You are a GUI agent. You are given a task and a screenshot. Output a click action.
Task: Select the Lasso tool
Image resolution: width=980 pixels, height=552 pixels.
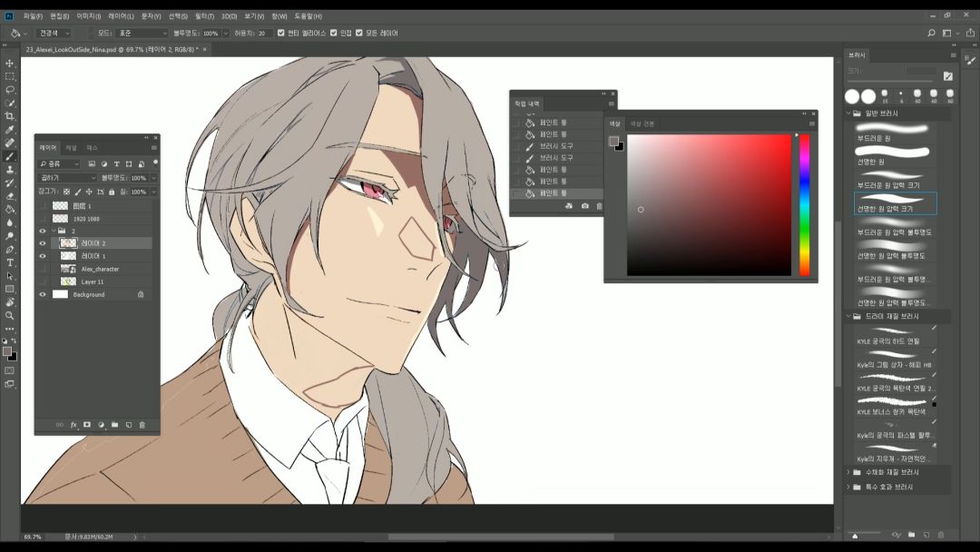pyautogui.click(x=10, y=90)
